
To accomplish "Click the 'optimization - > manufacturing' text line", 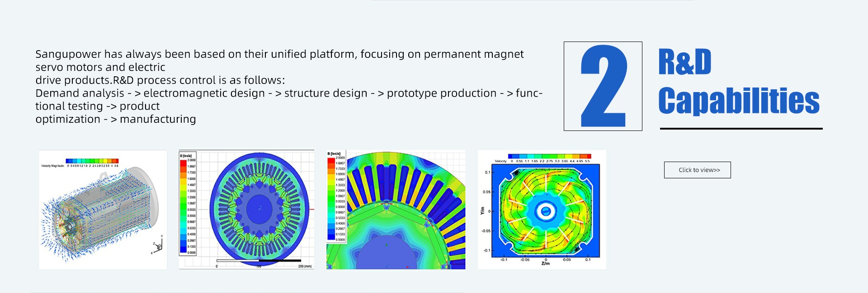I will (116, 119).
